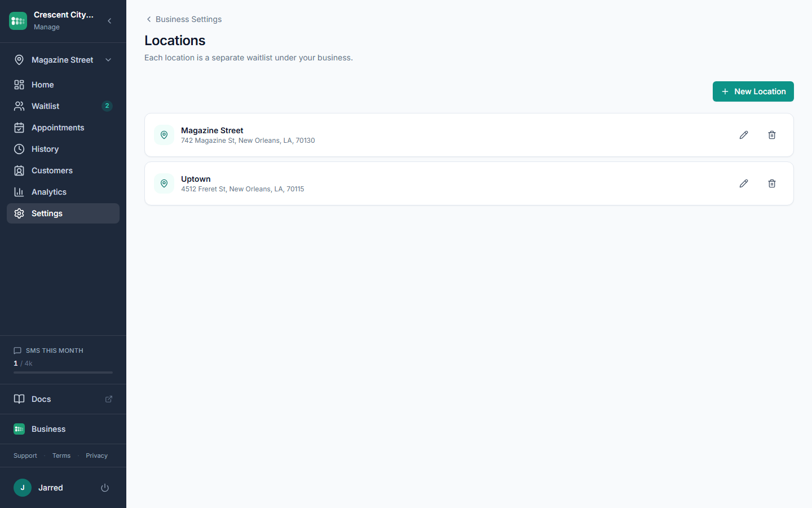This screenshot has width=812, height=508.
Task: Click the SMS count '1 / 4k' text
Action: point(23,364)
